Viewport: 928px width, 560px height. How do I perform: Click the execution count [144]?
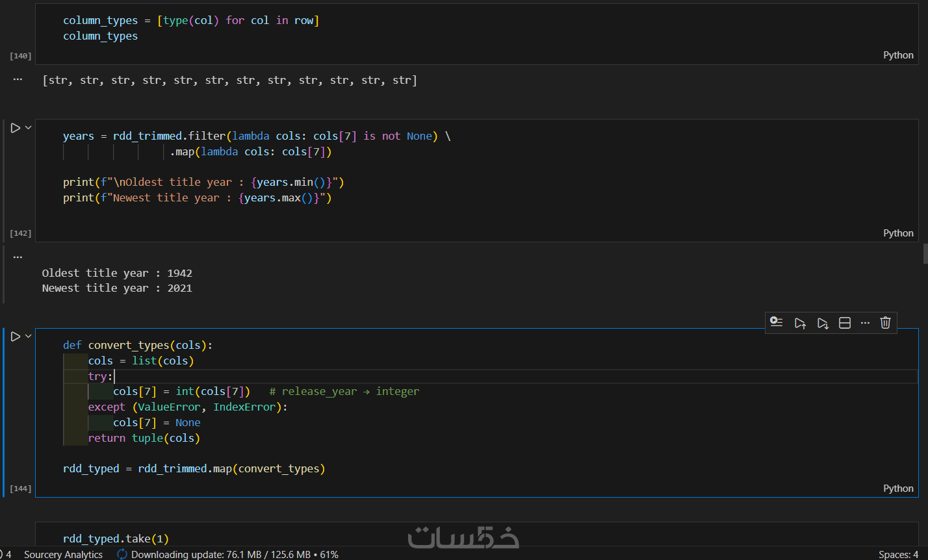[21, 489]
